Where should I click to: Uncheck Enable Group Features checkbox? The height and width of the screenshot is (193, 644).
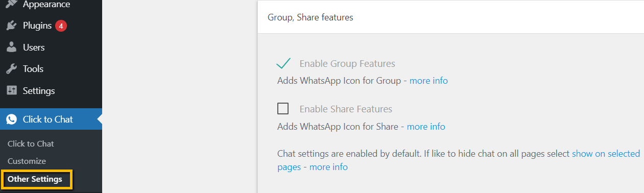(283, 64)
